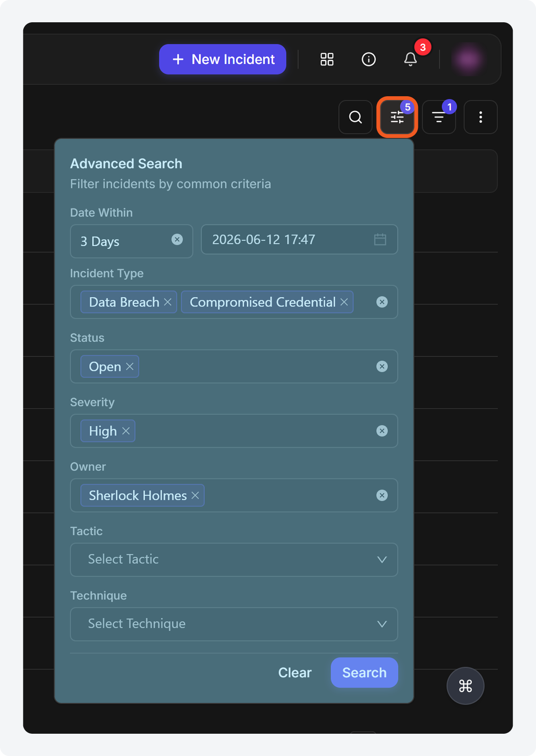Viewport: 536px width, 756px height.
Task: Click the Clear button
Action: tap(295, 673)
